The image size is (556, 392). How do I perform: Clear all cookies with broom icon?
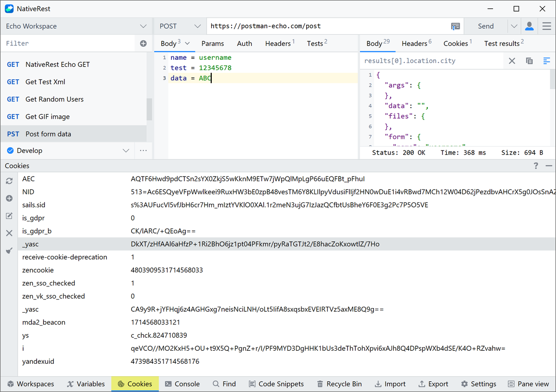tap(9, 251)
